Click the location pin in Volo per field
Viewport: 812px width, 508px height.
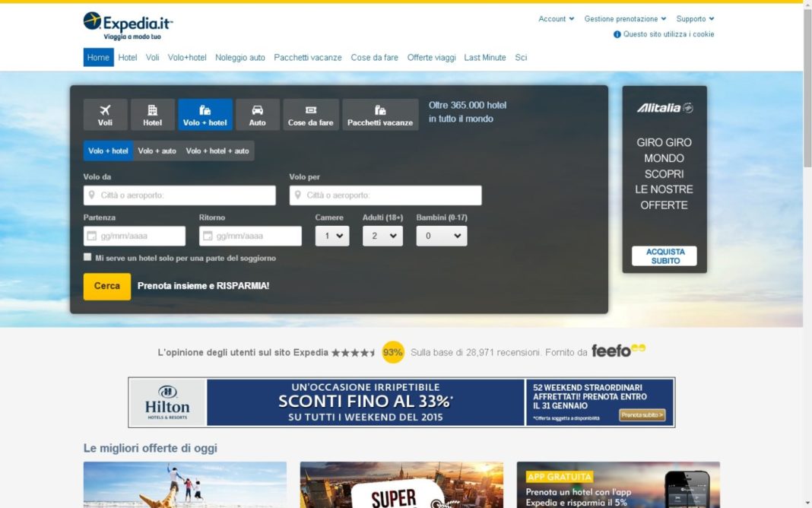[298, 195]
